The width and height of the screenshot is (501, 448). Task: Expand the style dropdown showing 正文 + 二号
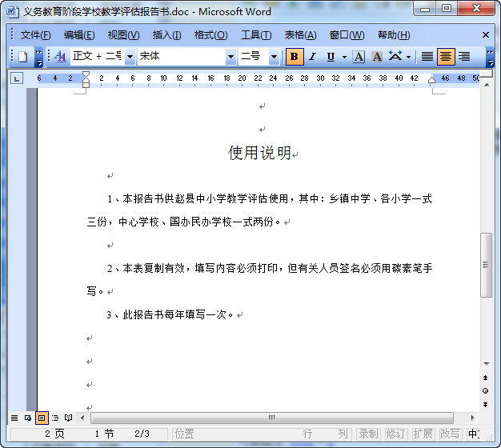tap(130, 57)
